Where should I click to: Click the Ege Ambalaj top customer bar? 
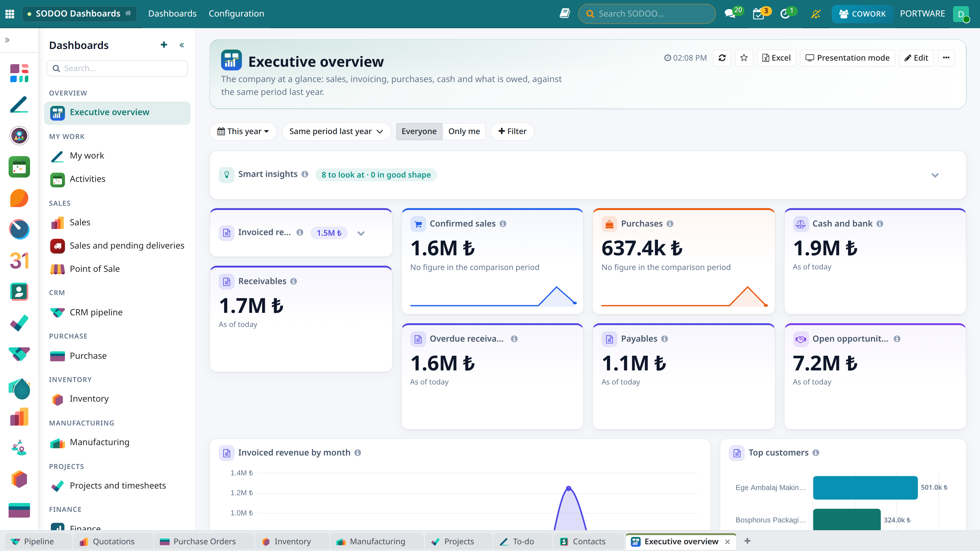865,488
